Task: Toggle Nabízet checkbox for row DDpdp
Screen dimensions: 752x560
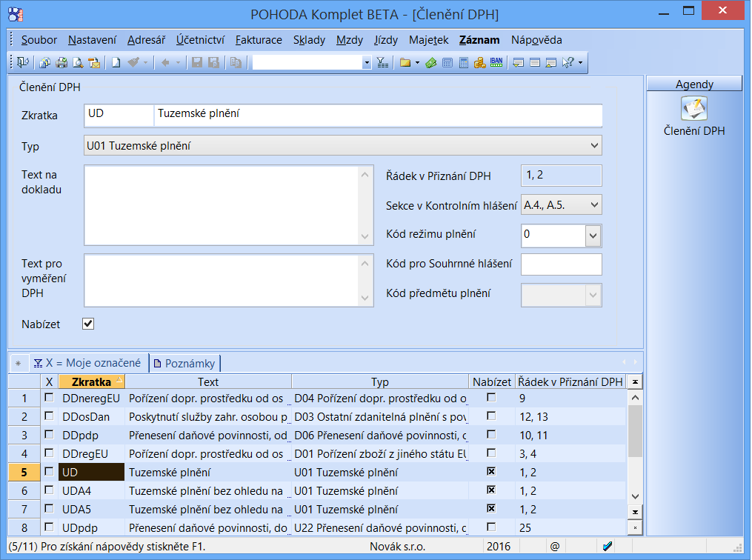Action: pos(491,434)
